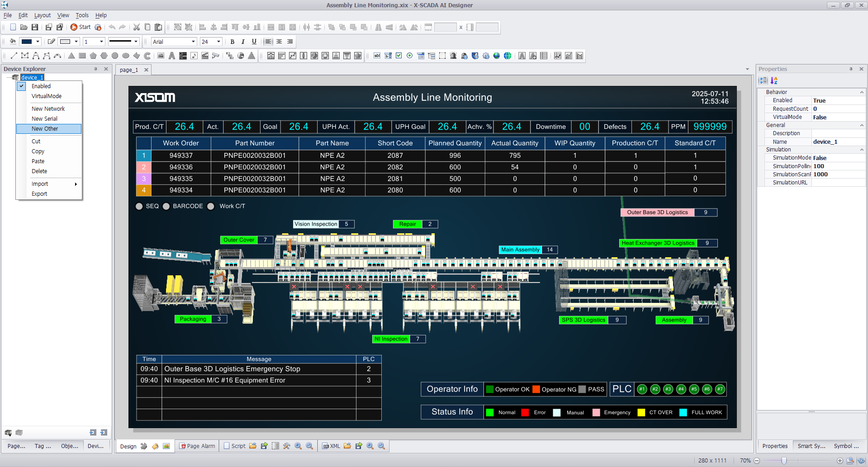868x467 pixels.
Task: Click Export in the context menu
Action: click(49, 194)
